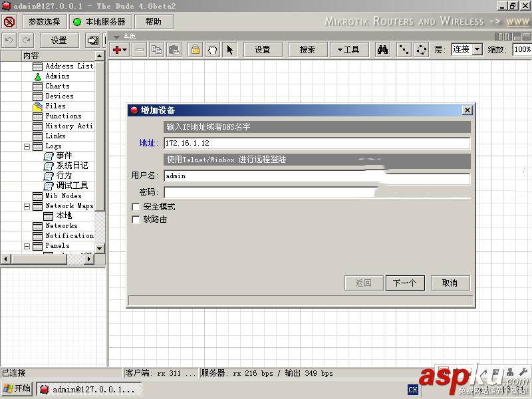Enable the 软路由 checkbox

pos(136,220)
